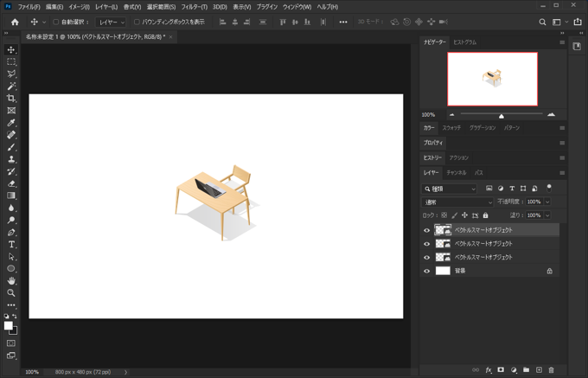Viewport: 588px width, 378px height.
Task: Open the 不透明度 opacity dropdown arrow
Action: [547, 202]
